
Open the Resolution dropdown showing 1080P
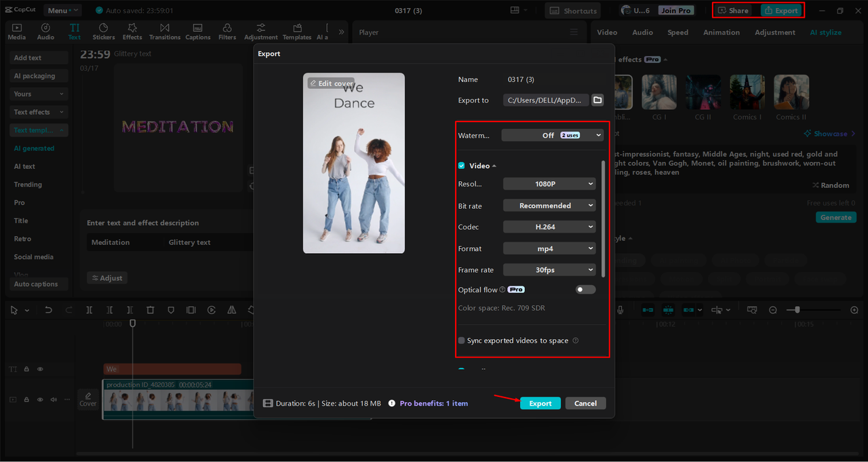[x=549, y=183]
